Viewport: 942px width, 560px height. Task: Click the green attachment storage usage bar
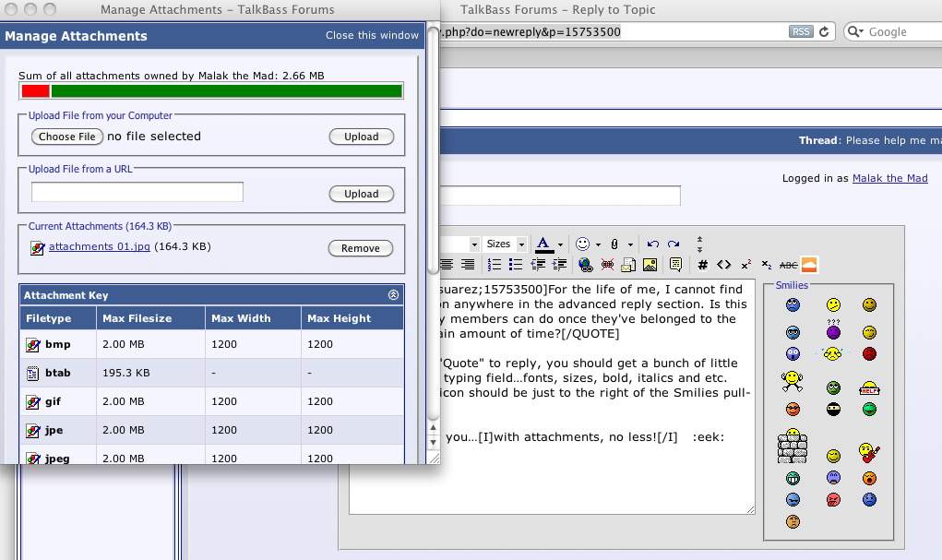[x=226, y=90]
